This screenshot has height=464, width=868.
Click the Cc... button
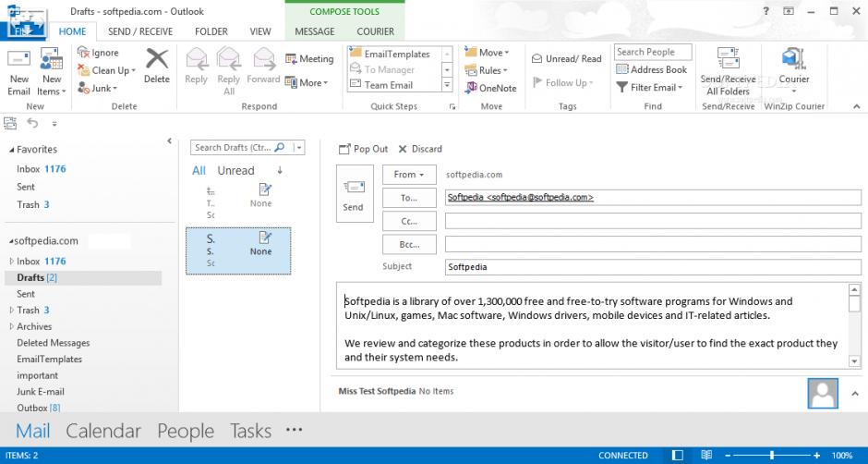pyautogui.click(x=409, y=221)
